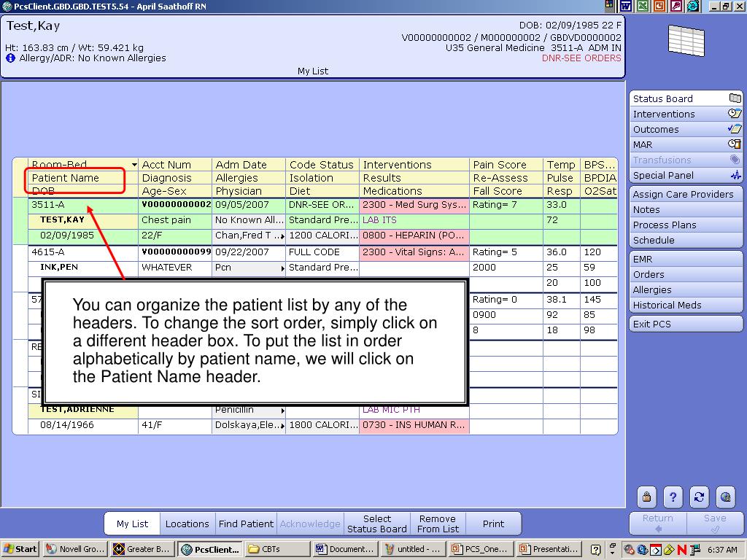Launch PowerPoint from Office shortcut bar
Viewport: 747px width, 560px height.
click(x=659, y=6)
